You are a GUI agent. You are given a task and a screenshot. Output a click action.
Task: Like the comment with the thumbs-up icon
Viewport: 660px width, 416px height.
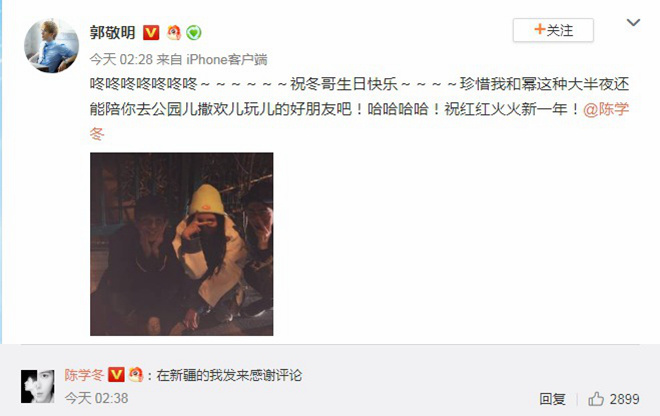(x=596, y=398)
